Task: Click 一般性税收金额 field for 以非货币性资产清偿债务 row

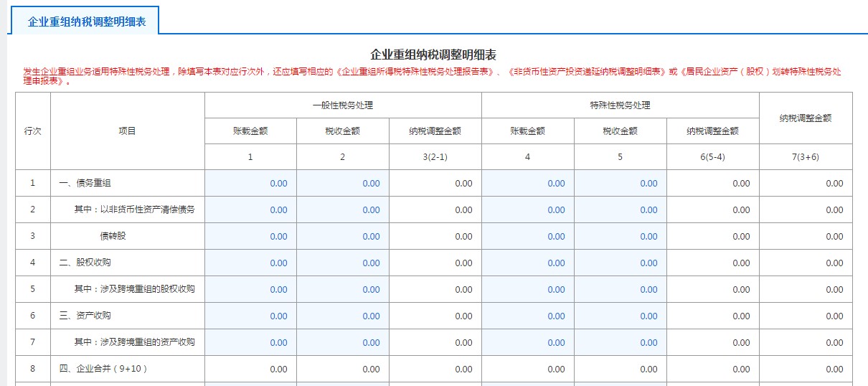Action: pyautogui.click(x=343, y=210)
